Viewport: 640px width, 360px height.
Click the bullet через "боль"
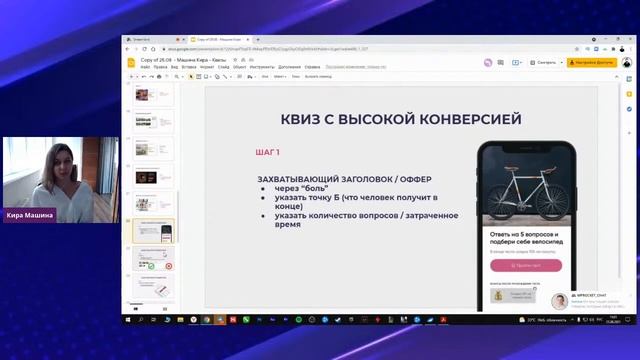[302, 188]
